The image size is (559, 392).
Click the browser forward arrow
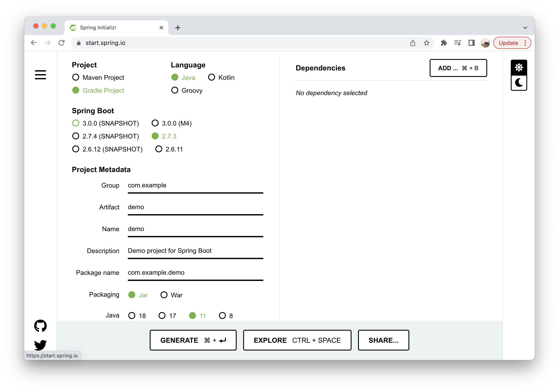click(x=48, y=43)
